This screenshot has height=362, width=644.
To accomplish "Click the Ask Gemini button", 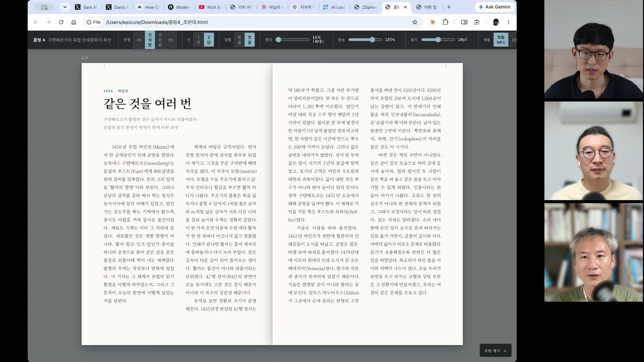I will [494, 7].
